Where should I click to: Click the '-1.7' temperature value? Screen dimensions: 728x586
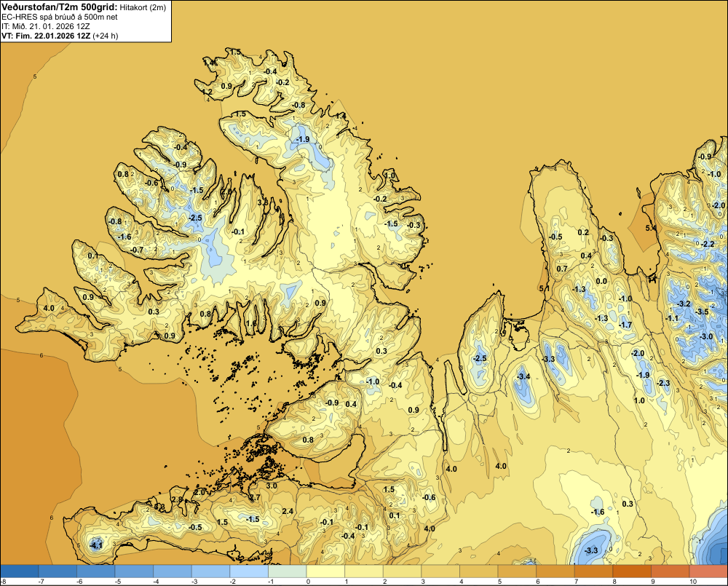(x=625, y=325)
